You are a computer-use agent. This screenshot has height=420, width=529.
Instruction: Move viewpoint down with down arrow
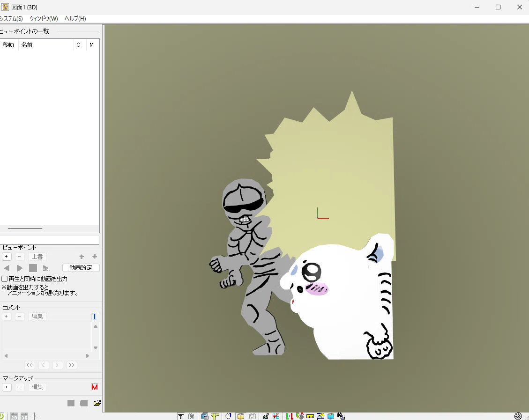click(95, 257)
